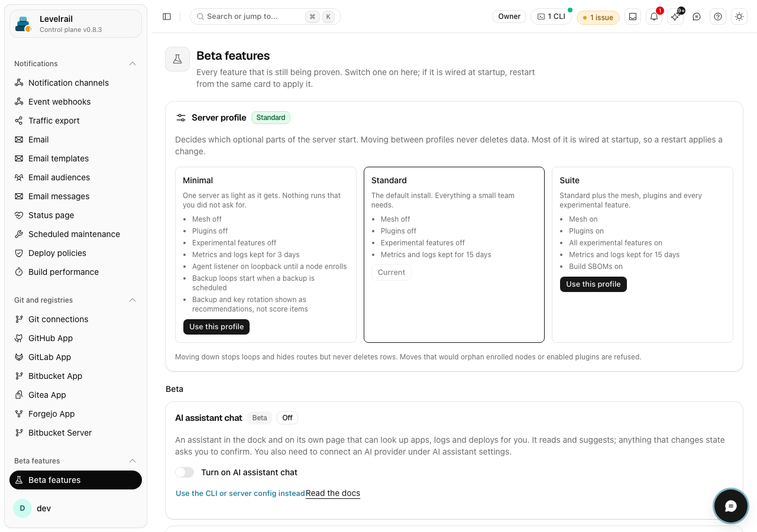Screen dimensions: 757x532
Task: Open the dev user menu
Action: [76, 508]
